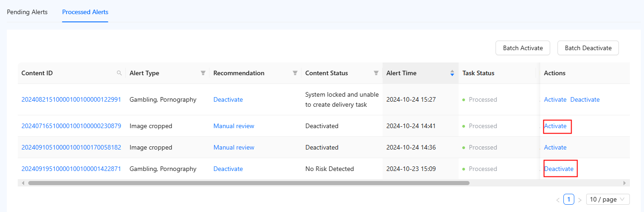
Task: Activate the alert from 2024-10-24 14:36
Action: [555, 147]
